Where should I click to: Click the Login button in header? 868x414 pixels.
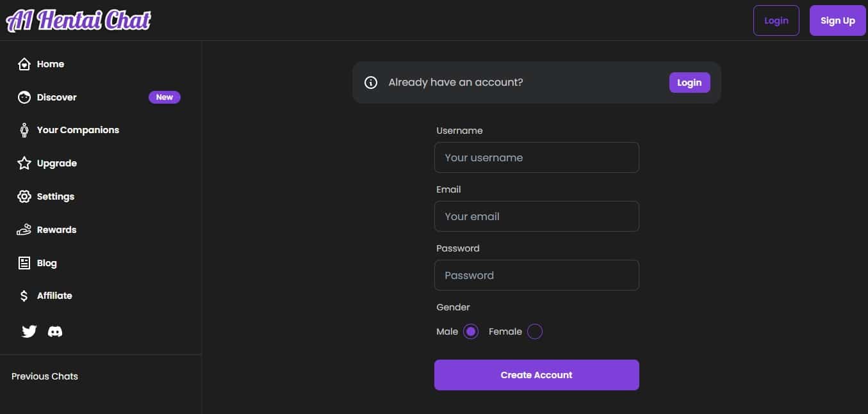pyautogui.click(x=776, y=20)
